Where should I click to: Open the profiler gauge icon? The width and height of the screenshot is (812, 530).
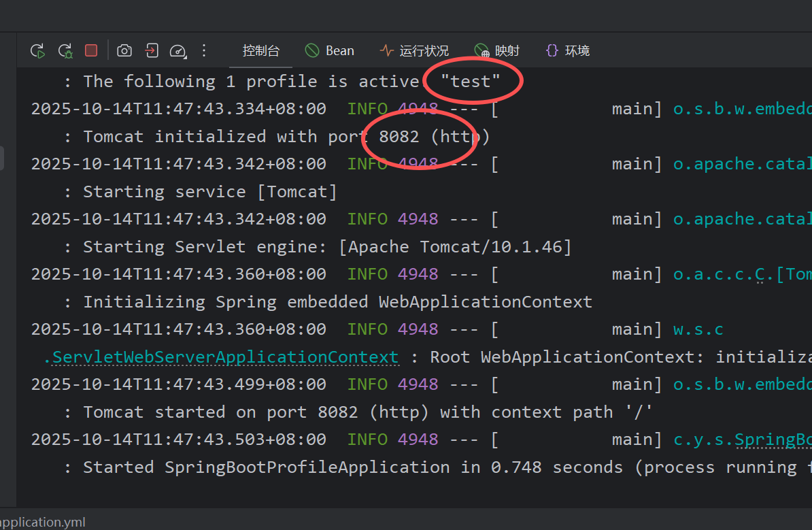tap(178, 51)
